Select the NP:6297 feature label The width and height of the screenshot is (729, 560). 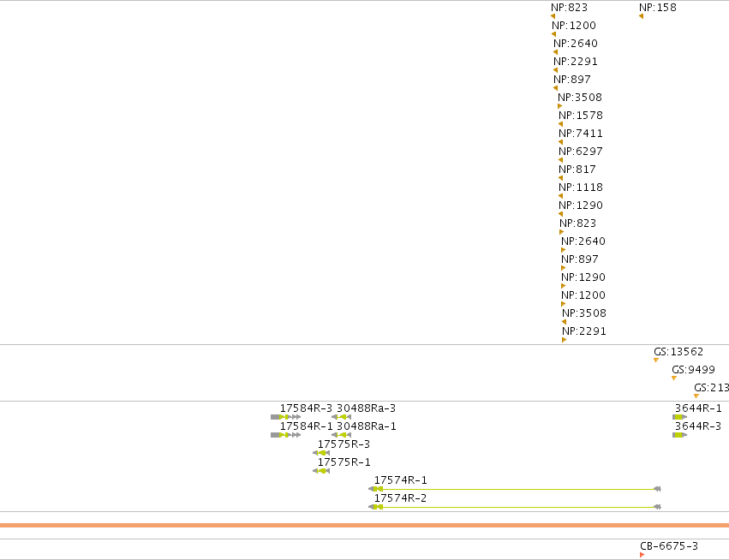(580, 152)
